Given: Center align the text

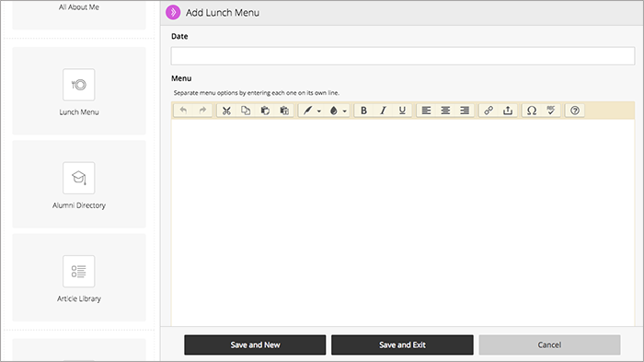Looking at the screenshot, I should click(x=445, y=111).
